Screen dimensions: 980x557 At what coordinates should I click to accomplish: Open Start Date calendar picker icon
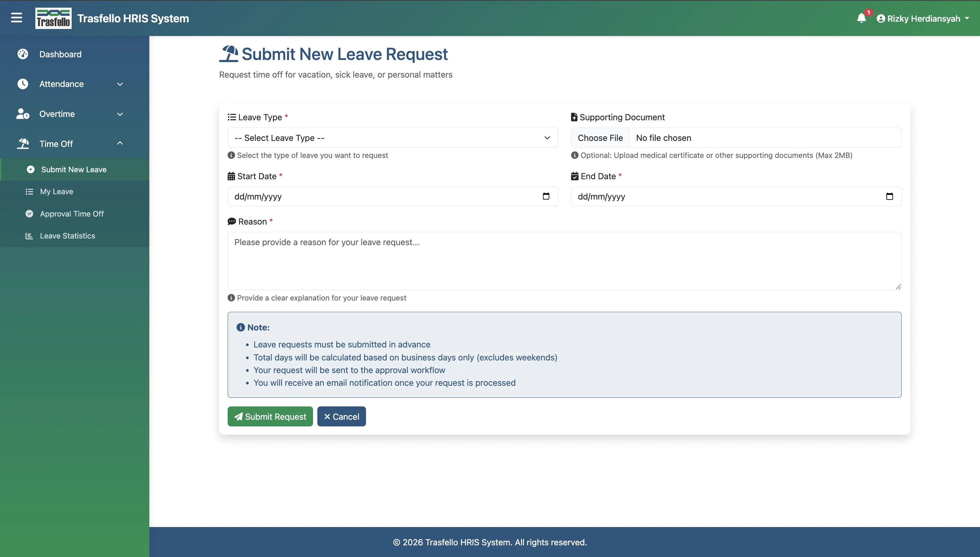click(x=546, y=196)
